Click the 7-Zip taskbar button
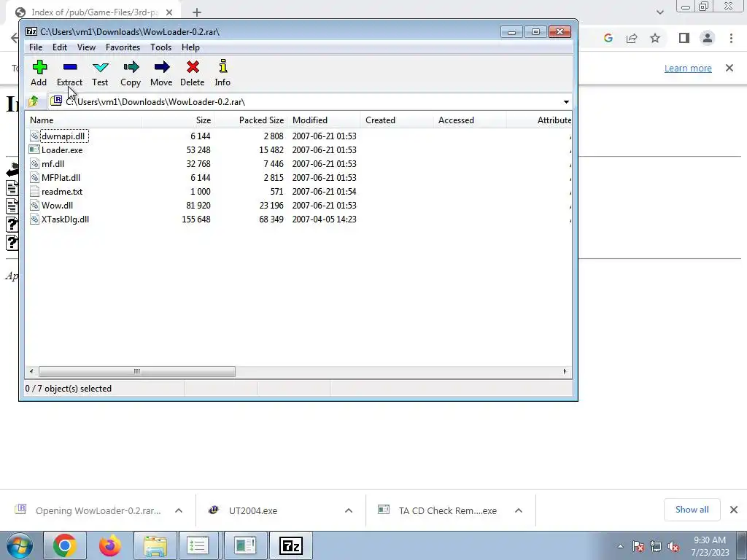Image resolution: width=747 pixels, height=560 pixels. (290, 545)
